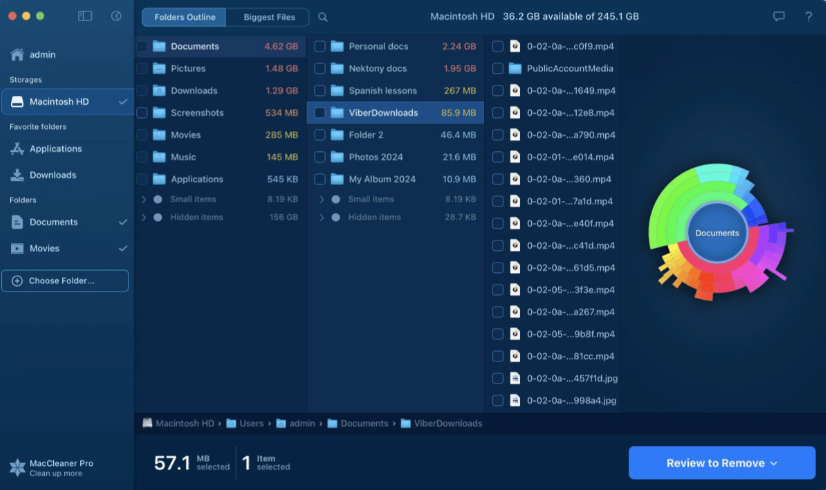The image size is (826, 490).
Task: Select the file 0-02-05-...9b8f.mp4
Action: (x=554, y=334)
